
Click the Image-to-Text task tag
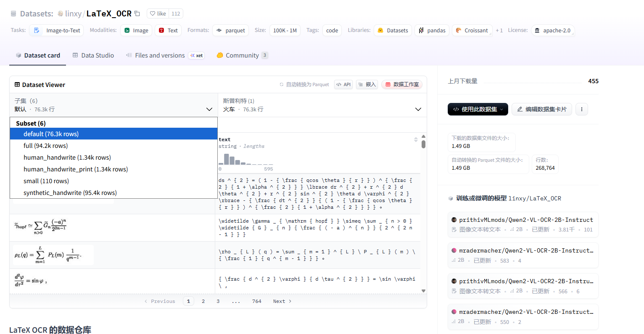(x=57, y=30)
